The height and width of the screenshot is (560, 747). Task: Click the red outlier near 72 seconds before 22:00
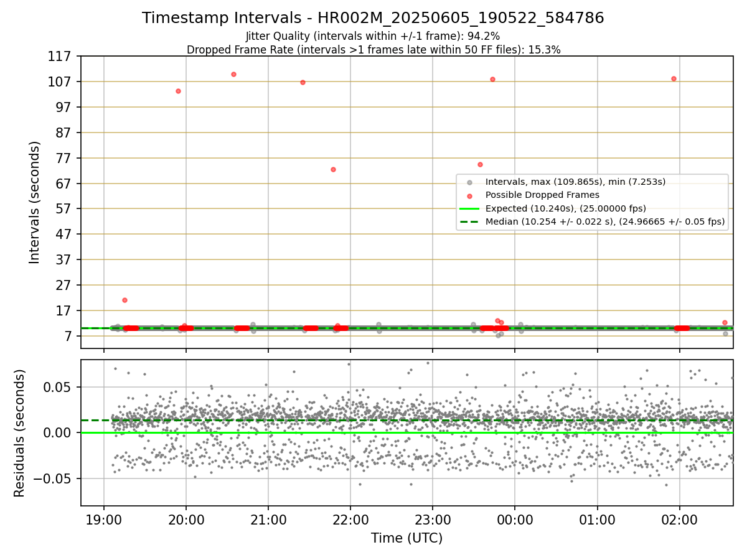point(333,169)
